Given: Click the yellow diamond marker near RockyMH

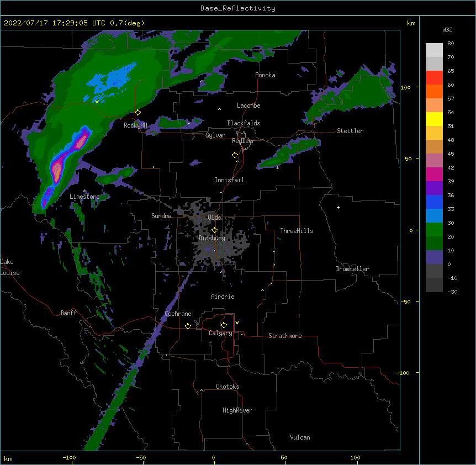Looking at the screenshot, I should 138,113.
